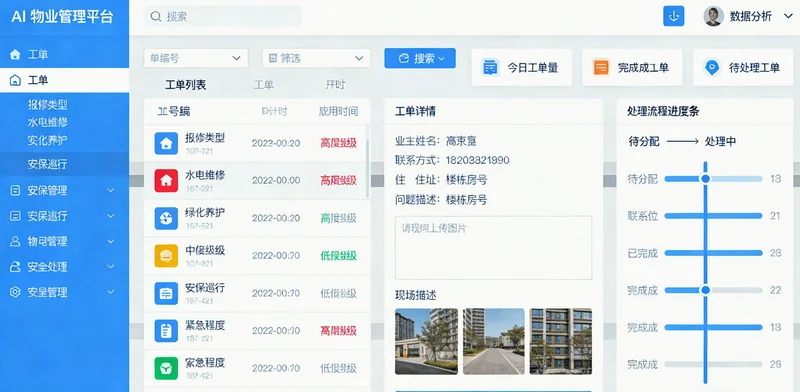800x392 pixels.
Task: Click the sidebar icon of the 安保巡行 menu with chevron
Action: point(15,216)
